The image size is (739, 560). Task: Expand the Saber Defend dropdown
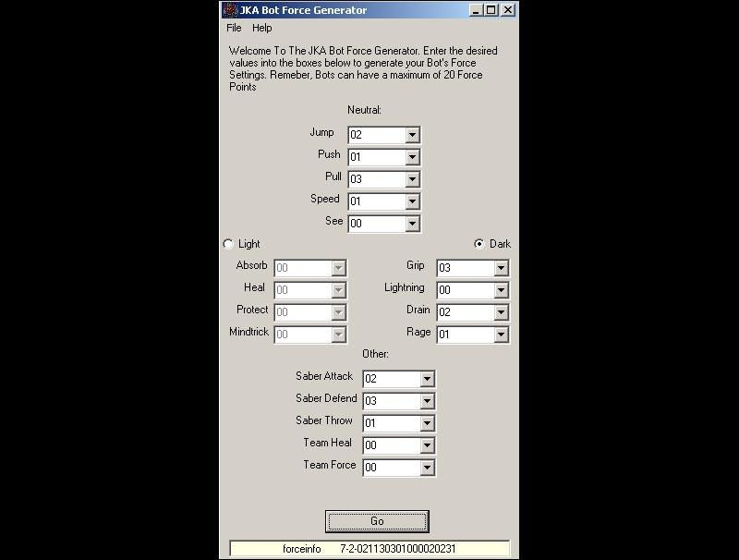427,401
